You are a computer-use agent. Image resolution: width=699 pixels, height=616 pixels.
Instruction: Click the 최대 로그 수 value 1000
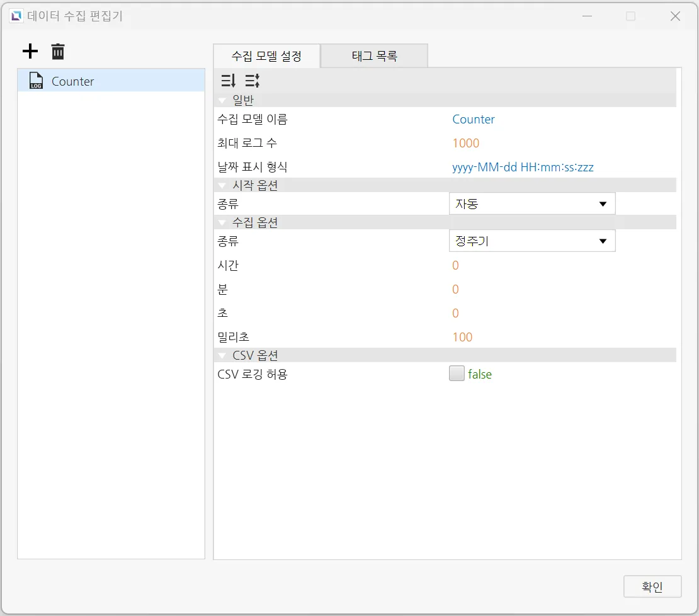tap(466, 144)
